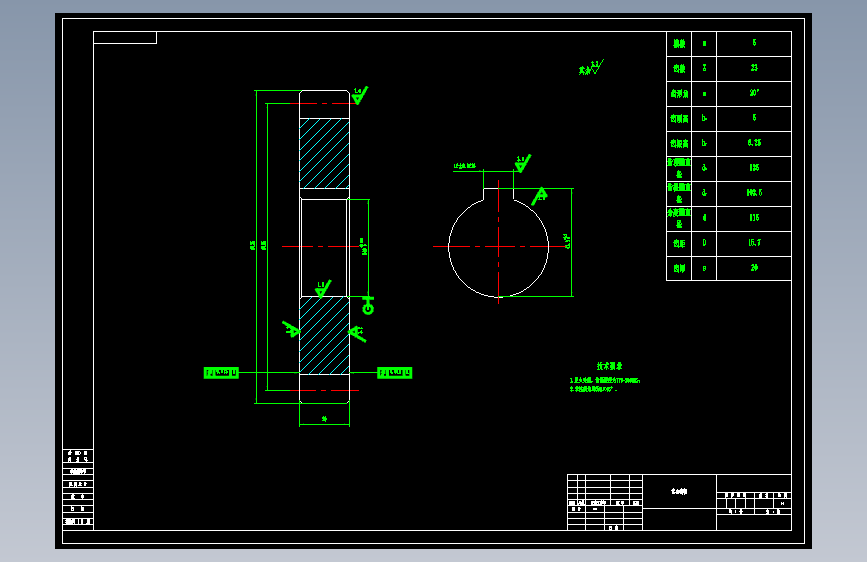
Task: Select the roughness symbol above the keyway
Action: point(522,163)
